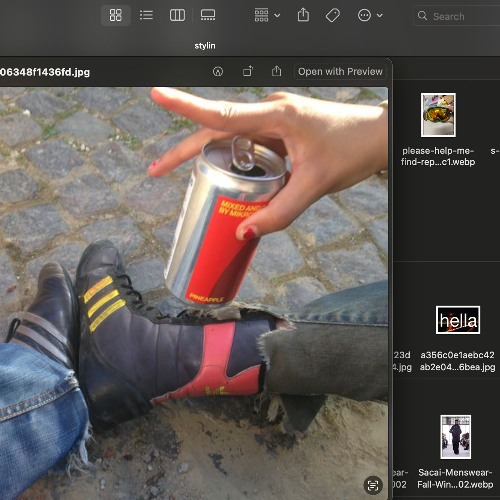Click the Edit Tags icon
The height and width of the screenshot is (500, 500).
pyautogui.click(x=332, y=15)
